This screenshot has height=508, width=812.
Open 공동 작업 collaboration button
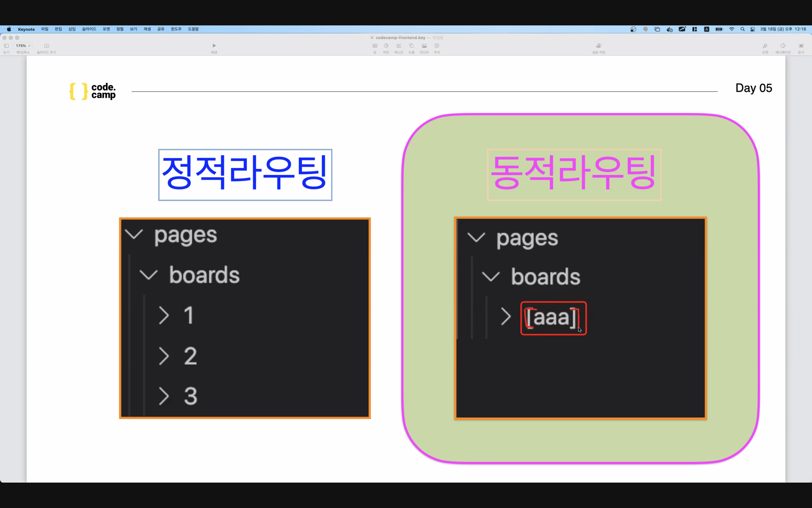pyautogui.click(x=599, y=46)
